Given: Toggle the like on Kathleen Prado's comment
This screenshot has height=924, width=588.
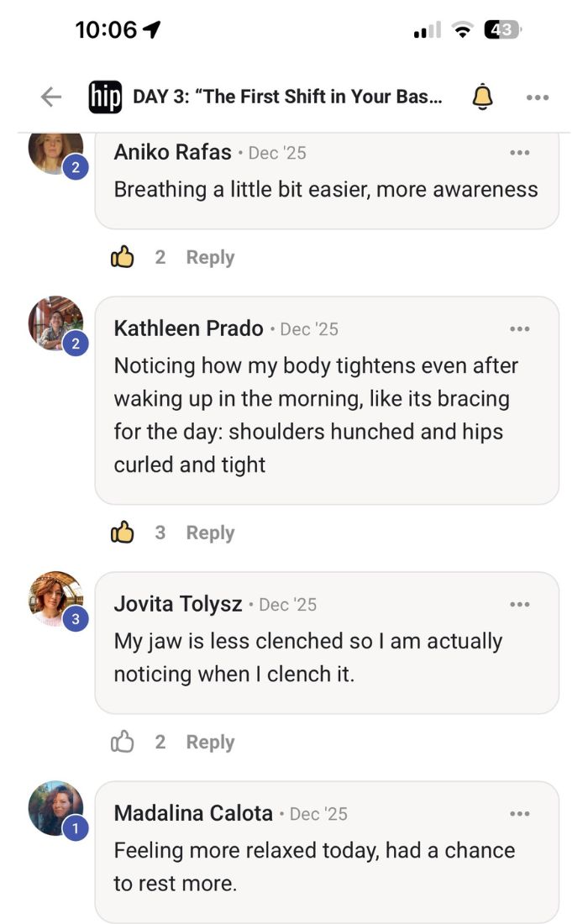Looking at the screenshot, I should coord(123,533).
